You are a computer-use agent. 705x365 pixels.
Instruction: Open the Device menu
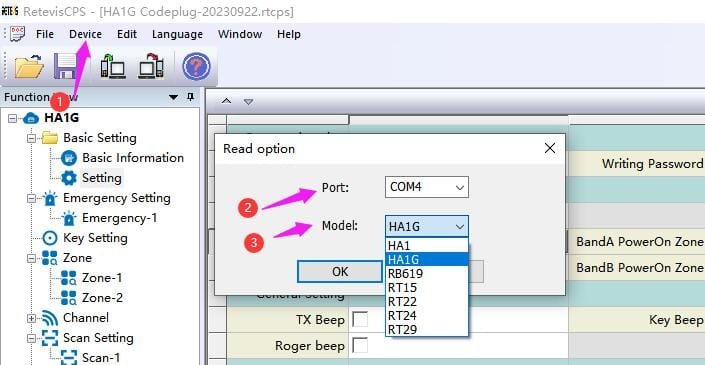85,34
